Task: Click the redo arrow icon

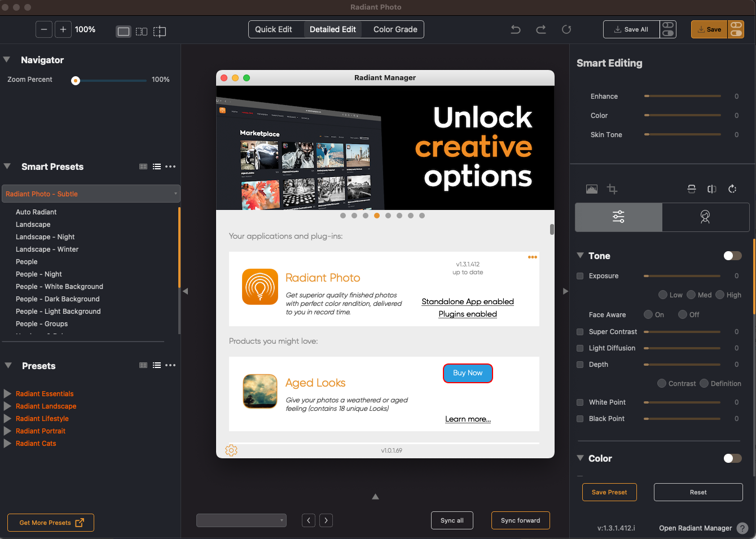Action: tap(541, 29)
